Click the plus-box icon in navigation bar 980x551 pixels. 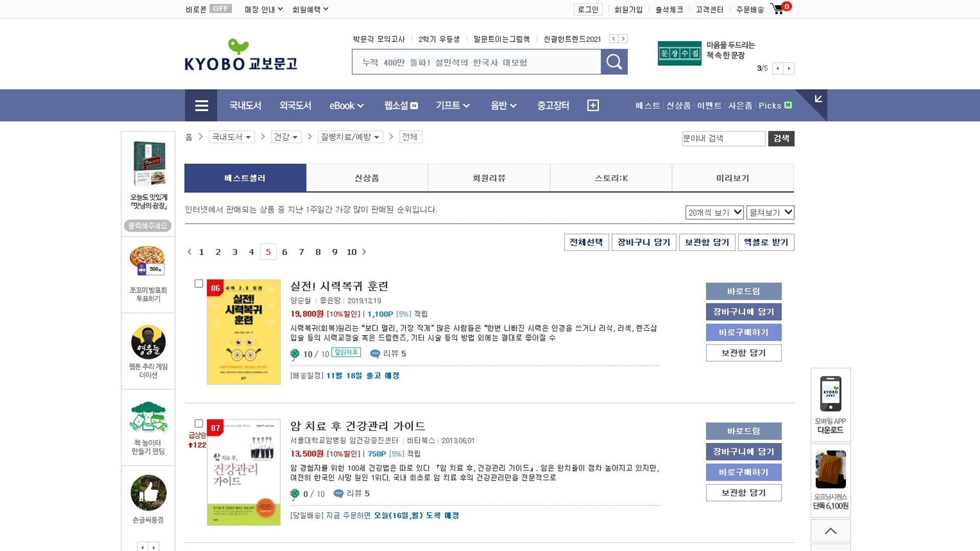pos(593,106)
